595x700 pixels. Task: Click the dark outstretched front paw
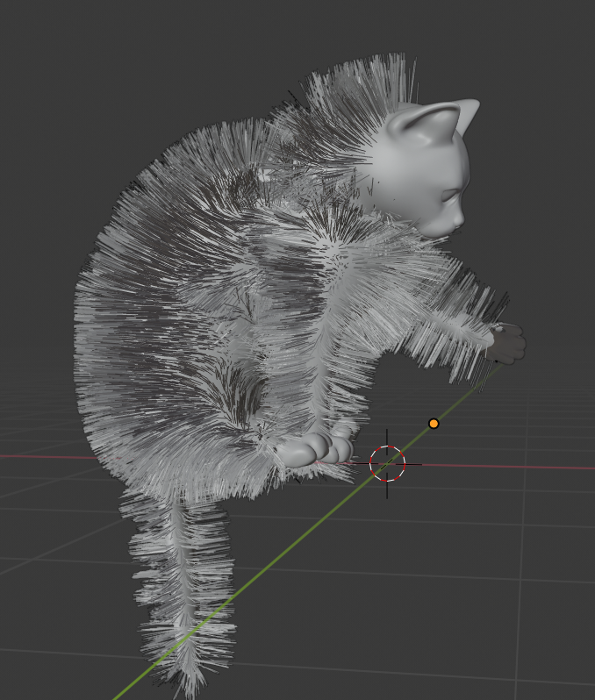(508, 343)
